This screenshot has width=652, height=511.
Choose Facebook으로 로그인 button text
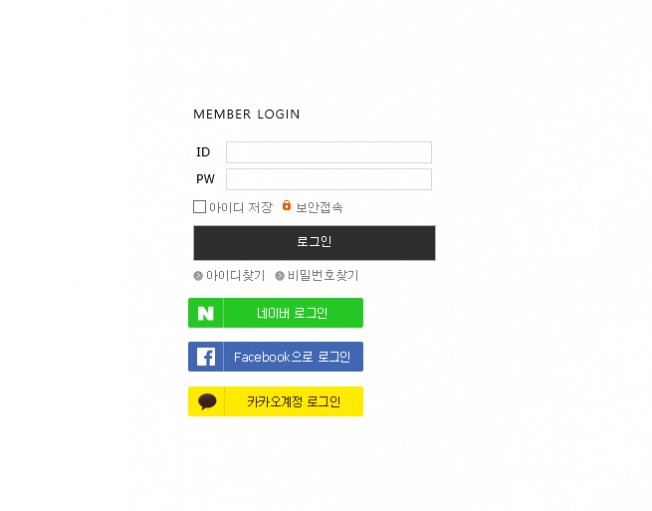pos(292,357)
